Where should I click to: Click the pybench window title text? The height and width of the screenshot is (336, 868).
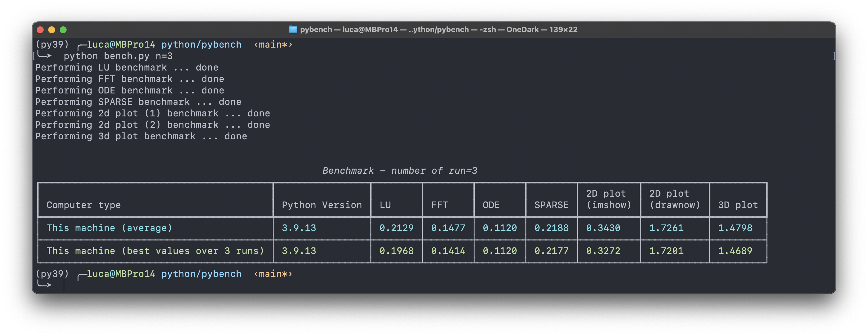pyautogui.click(x=438, y=30)
